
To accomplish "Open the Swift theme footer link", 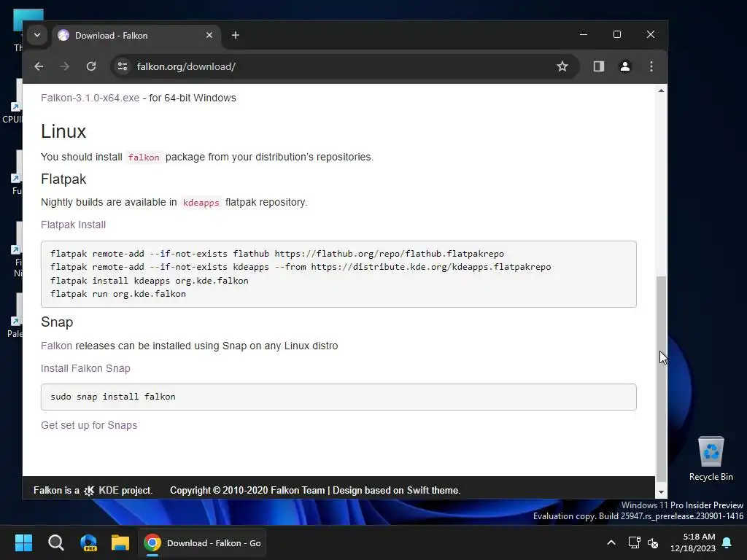I will click(418, 491).
